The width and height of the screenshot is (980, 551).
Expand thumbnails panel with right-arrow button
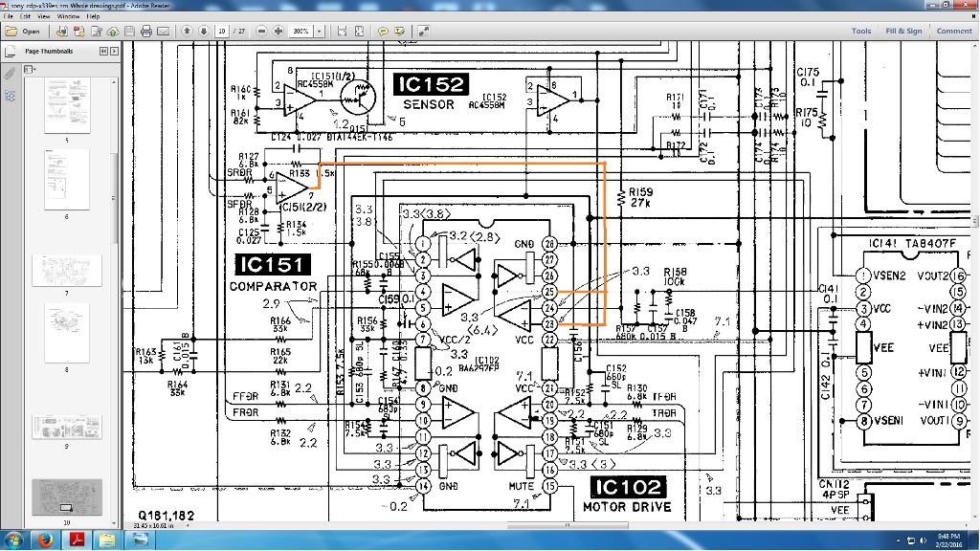[115, 52]
